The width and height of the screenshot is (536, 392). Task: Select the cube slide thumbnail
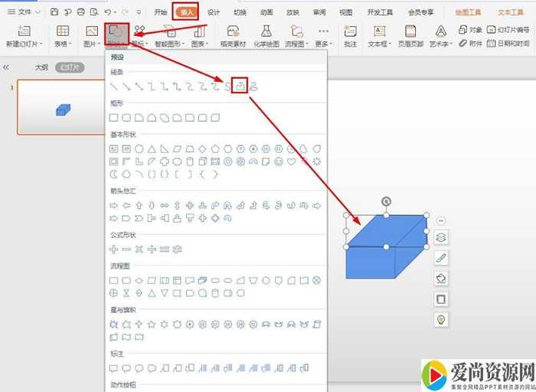[62, 109]
